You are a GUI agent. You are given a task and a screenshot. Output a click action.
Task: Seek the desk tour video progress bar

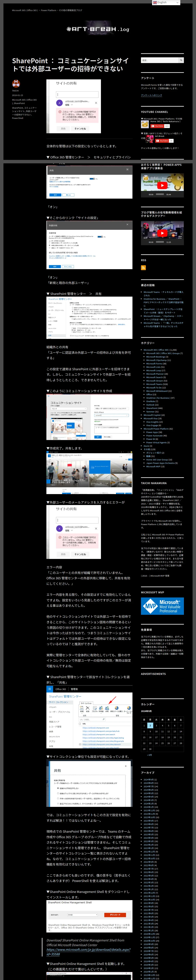point(160,242)
